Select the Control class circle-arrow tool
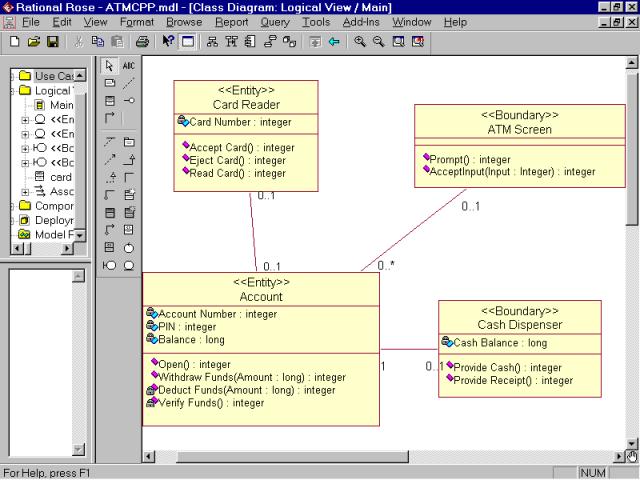Screen dimensions: 640x480 coord(129,248)
